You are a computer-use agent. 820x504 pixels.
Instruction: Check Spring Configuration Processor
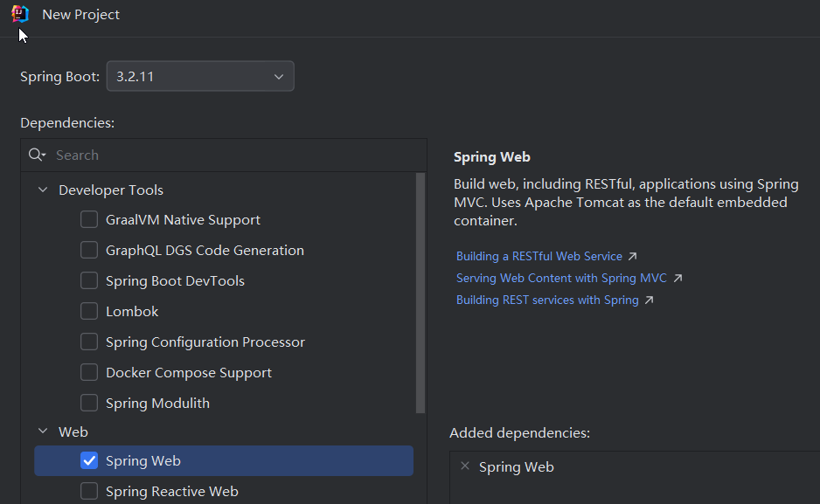tap(89, 342)
